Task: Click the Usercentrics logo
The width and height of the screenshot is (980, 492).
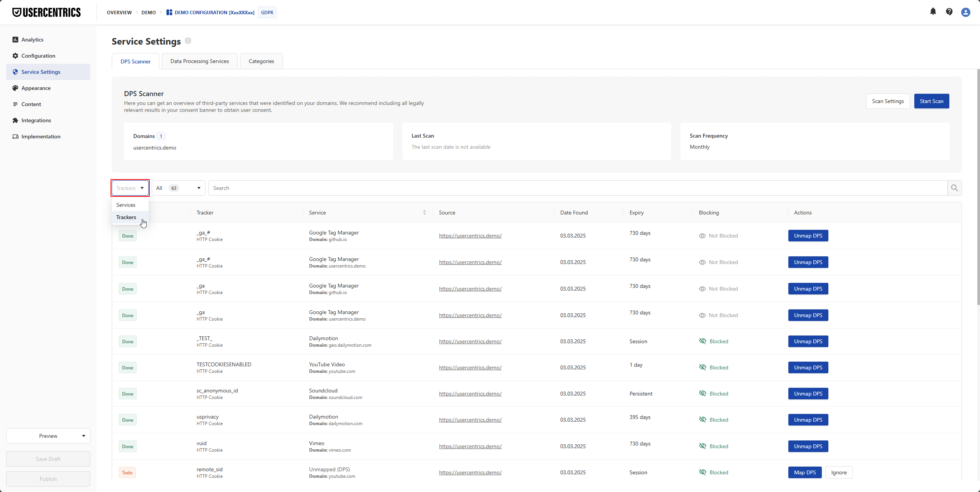Action: 46,12
